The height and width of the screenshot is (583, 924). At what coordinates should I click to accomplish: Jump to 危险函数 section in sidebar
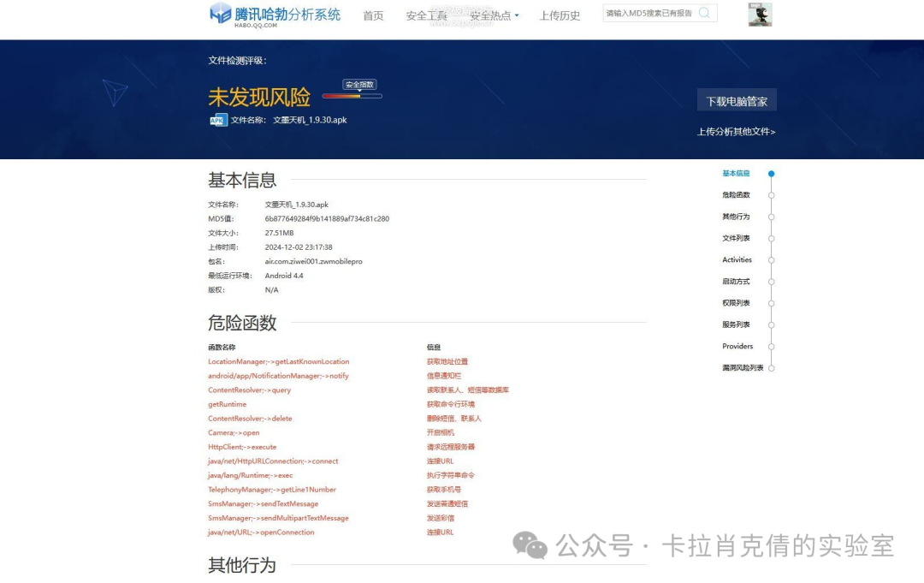(x=736, y=195)
